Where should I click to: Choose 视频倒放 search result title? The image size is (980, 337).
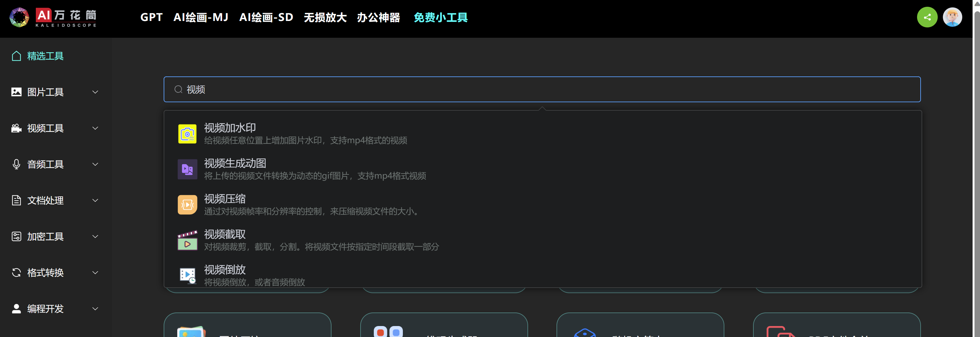click(225, 269)
